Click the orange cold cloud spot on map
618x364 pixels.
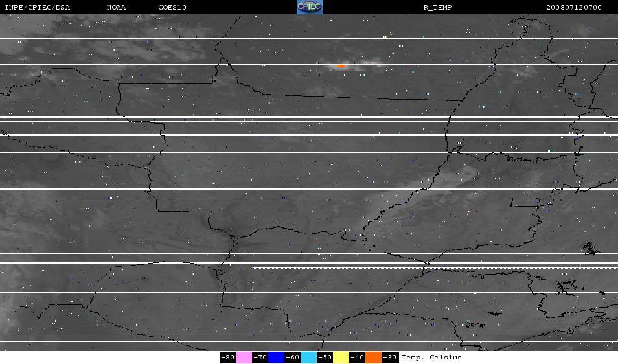click(x=341, y=66)
